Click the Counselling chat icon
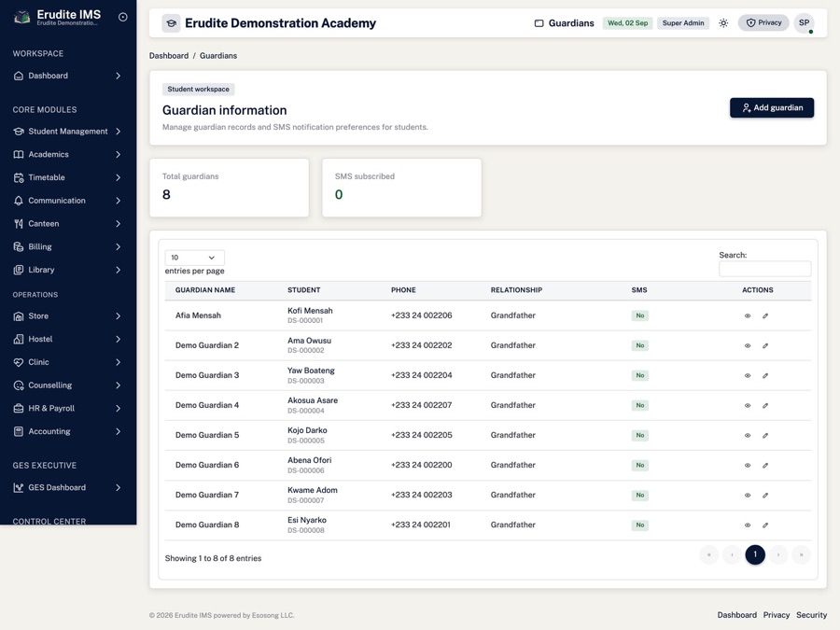 pyautogui.click(x=19, y=385)
